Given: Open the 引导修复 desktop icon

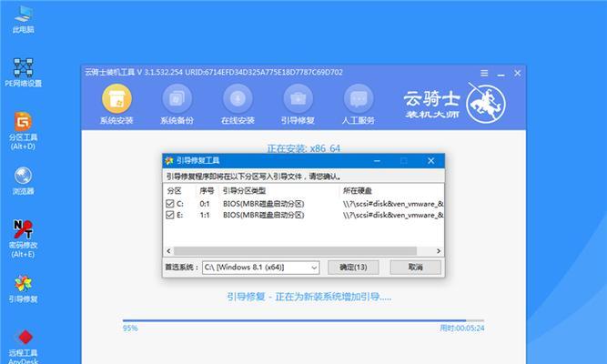Looking at the screenshot, I should coord(24,288).
